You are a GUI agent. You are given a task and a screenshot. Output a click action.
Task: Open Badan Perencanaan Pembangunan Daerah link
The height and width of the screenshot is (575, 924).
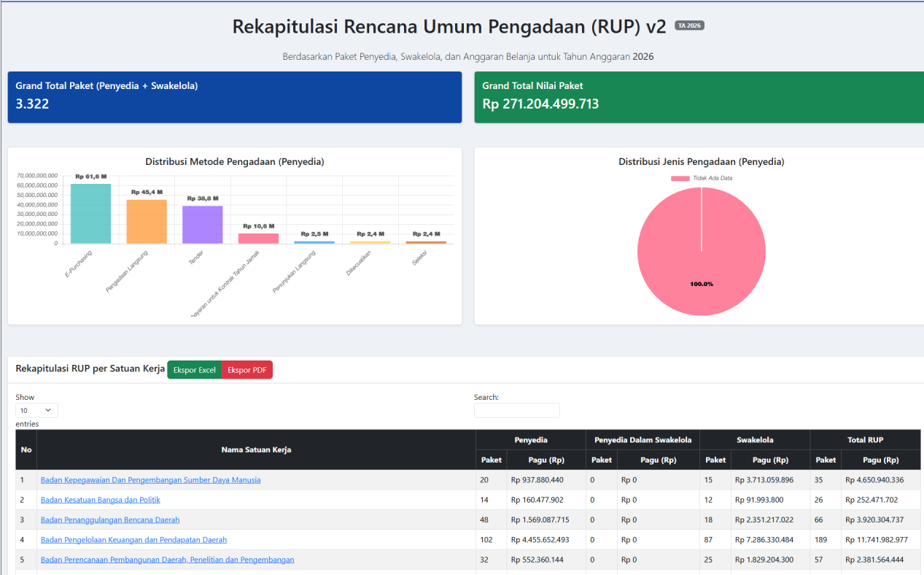pos(167,560)
